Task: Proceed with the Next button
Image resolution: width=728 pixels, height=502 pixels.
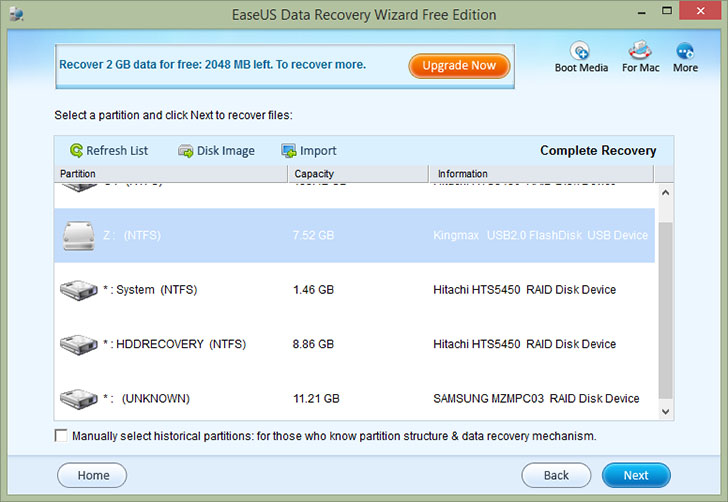Action: pos(636,475)
